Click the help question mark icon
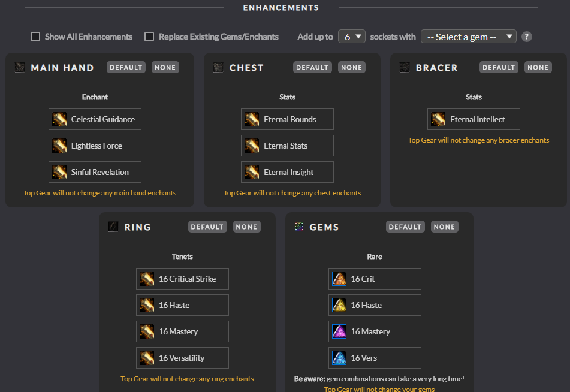 coord(526,37)
